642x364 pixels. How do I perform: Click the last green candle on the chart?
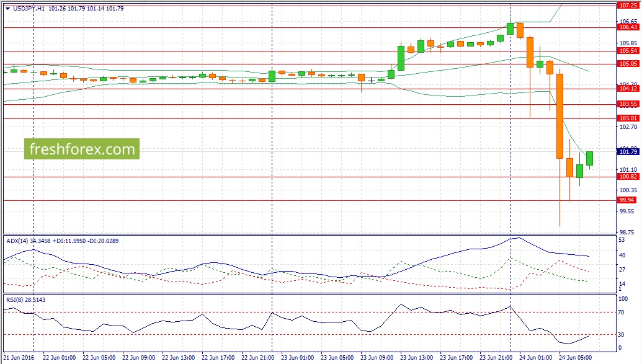click(589, 158)
